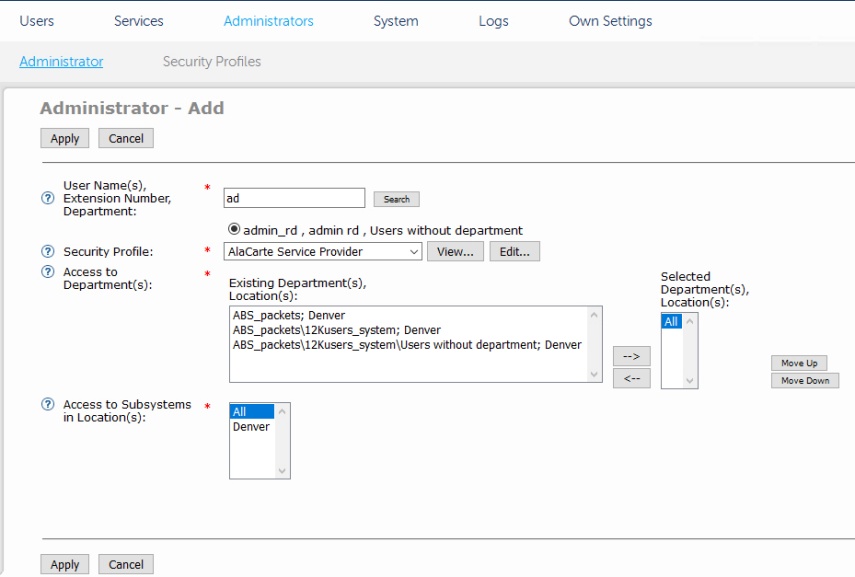Expand the Security Profile dropdown
855x577 pixels.
[x=323, y=252]
